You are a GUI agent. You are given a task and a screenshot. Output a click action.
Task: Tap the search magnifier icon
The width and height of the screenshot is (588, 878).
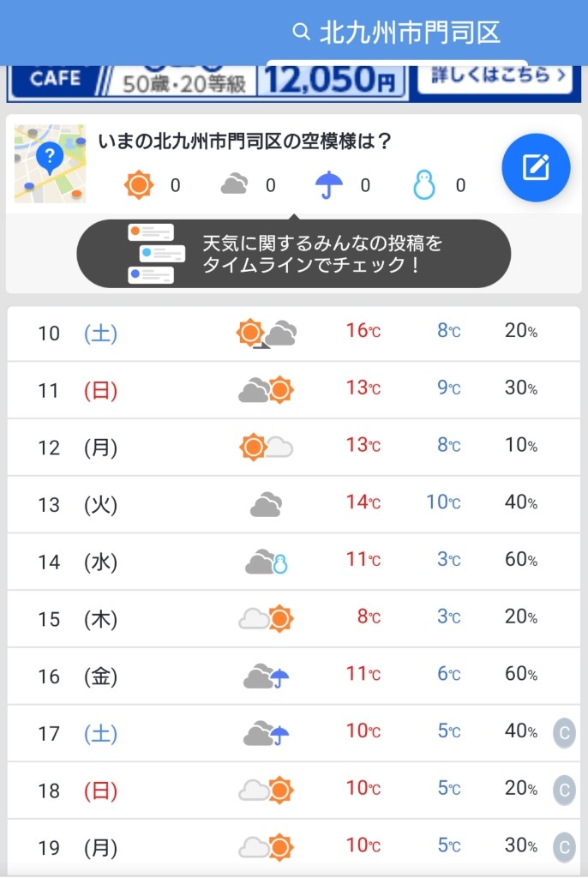301,32
